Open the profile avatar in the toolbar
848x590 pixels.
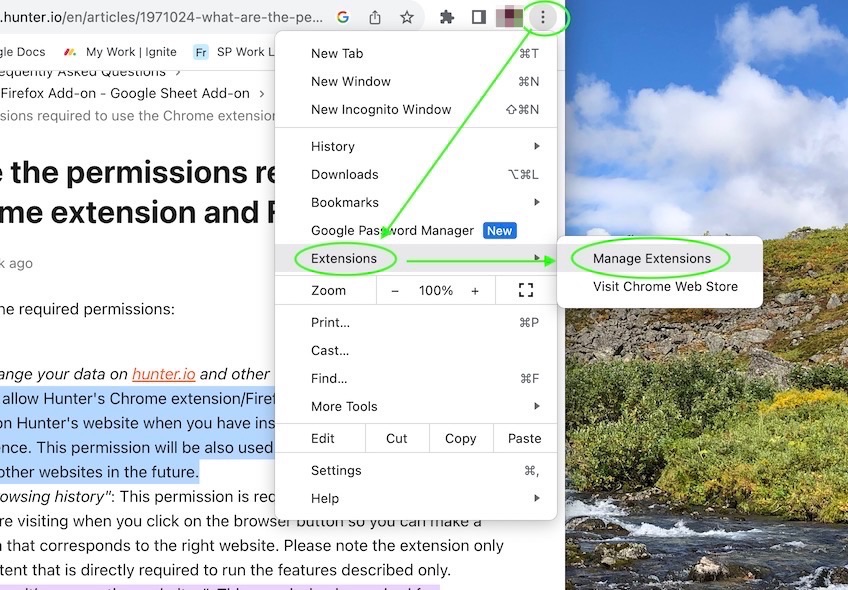pyautogui.click(x=509, y=17)
